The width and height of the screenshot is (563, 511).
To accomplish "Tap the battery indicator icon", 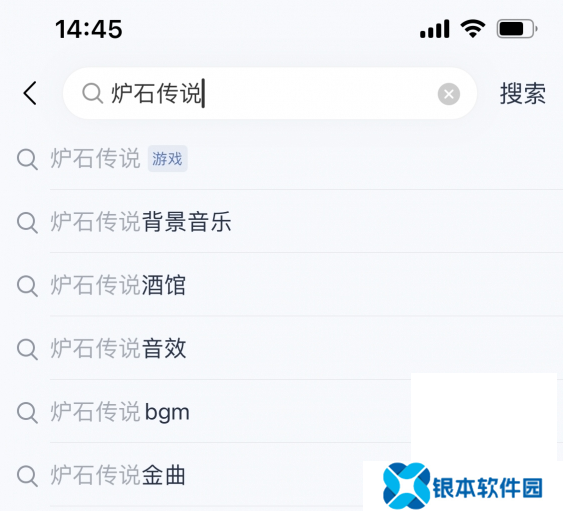I will (517, 29).
